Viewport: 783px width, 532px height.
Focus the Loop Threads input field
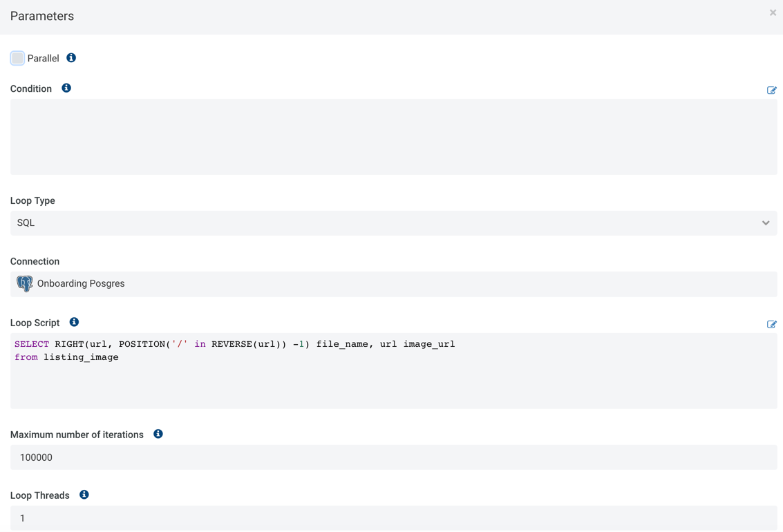(393, 518)
